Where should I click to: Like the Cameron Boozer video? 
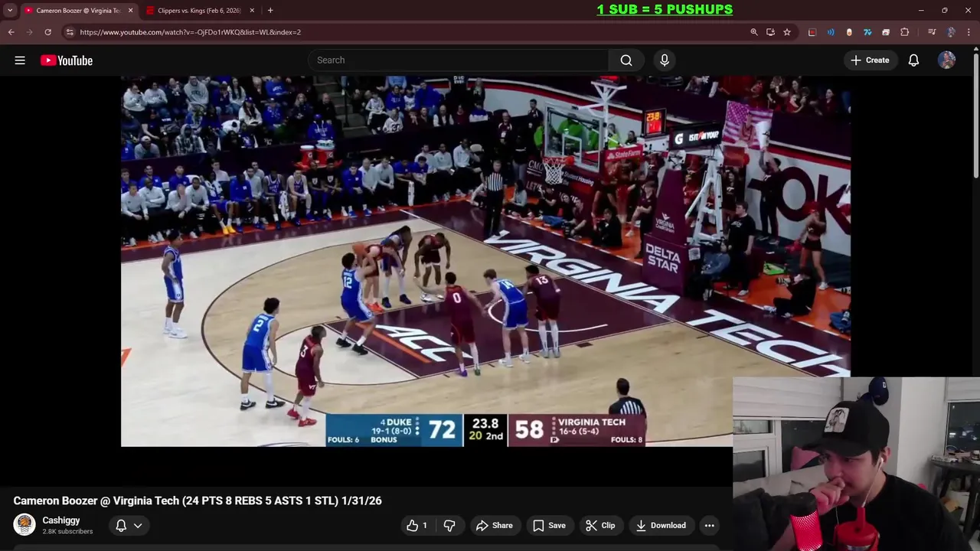coord(417,526)
